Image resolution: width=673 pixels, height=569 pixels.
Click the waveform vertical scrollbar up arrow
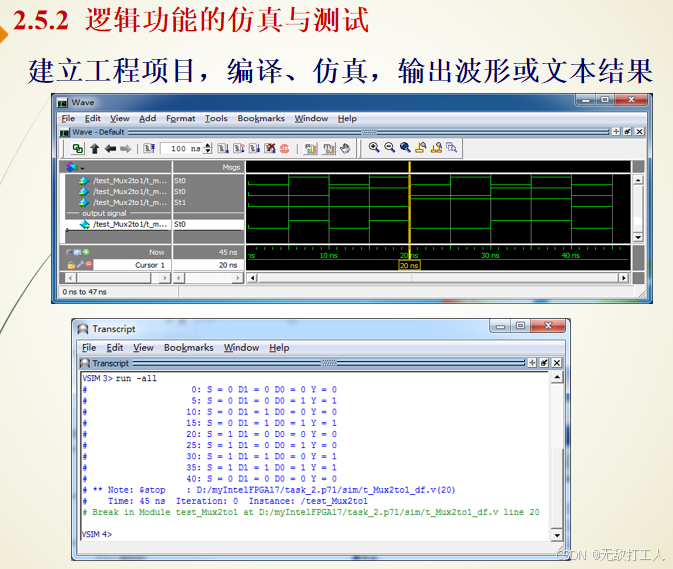tap(638, 180)
